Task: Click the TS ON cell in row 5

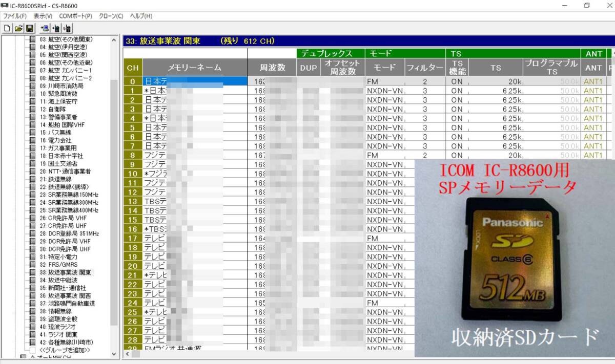Action: (457, 127)
